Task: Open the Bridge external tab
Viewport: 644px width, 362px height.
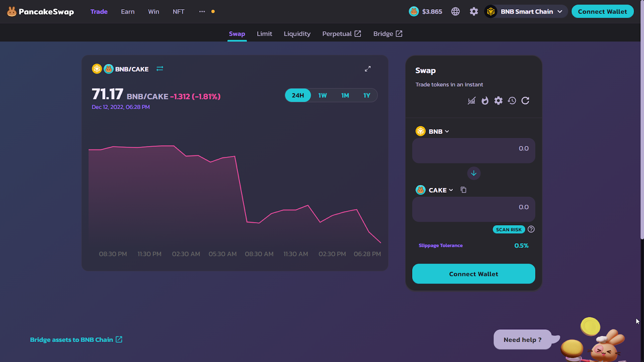Action: [x=388, y=34]
